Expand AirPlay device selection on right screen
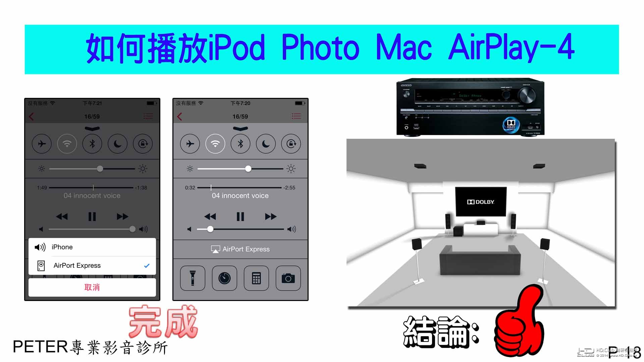Image resolution: width=644 pixels, height=362 pixels. (x=240, y=249)
